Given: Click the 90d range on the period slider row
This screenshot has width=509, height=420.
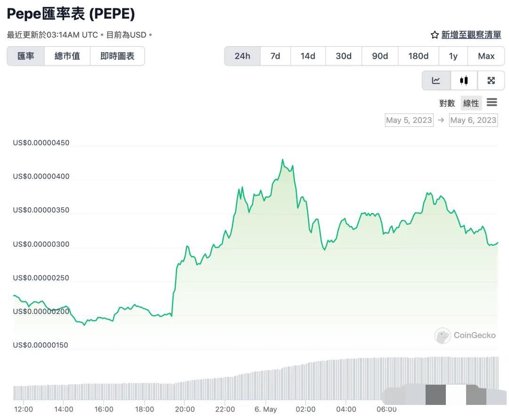Looking at the screenshot, I should 380,56.
